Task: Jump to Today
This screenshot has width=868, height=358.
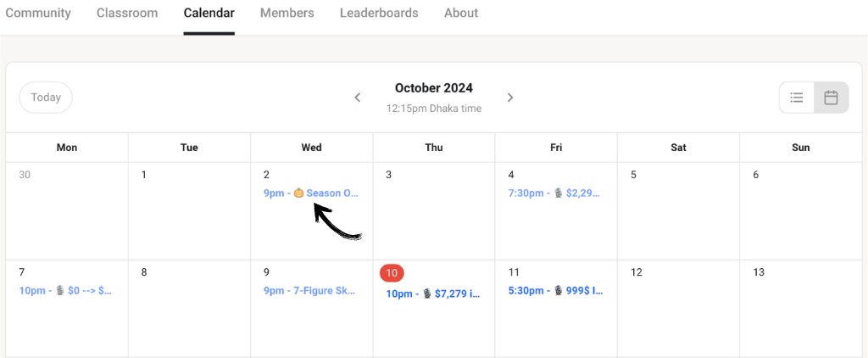Action: click(x=46, y=98)
